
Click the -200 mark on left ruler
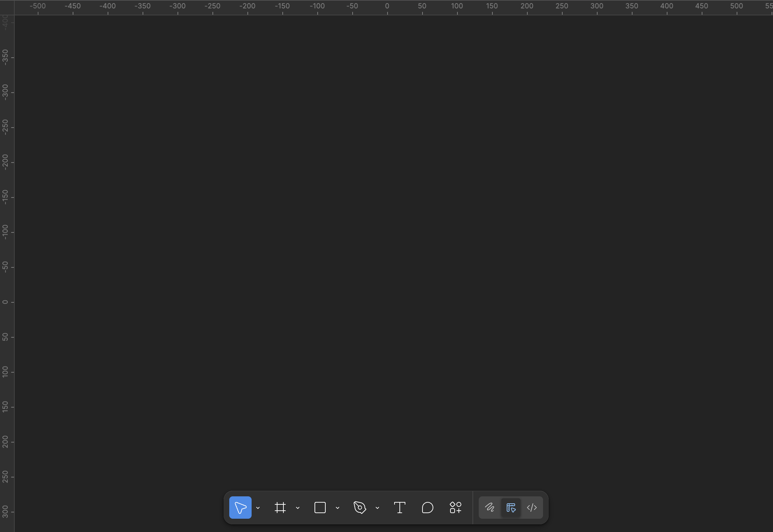coord(5,162)
